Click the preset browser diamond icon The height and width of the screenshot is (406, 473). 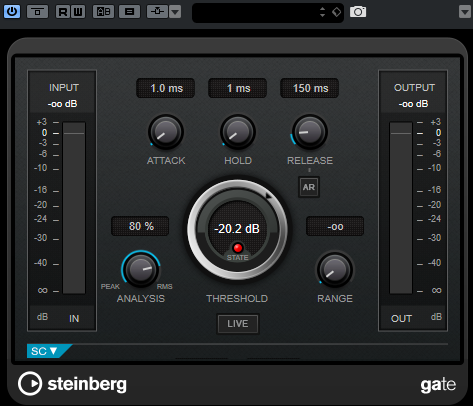pos(336,12)
